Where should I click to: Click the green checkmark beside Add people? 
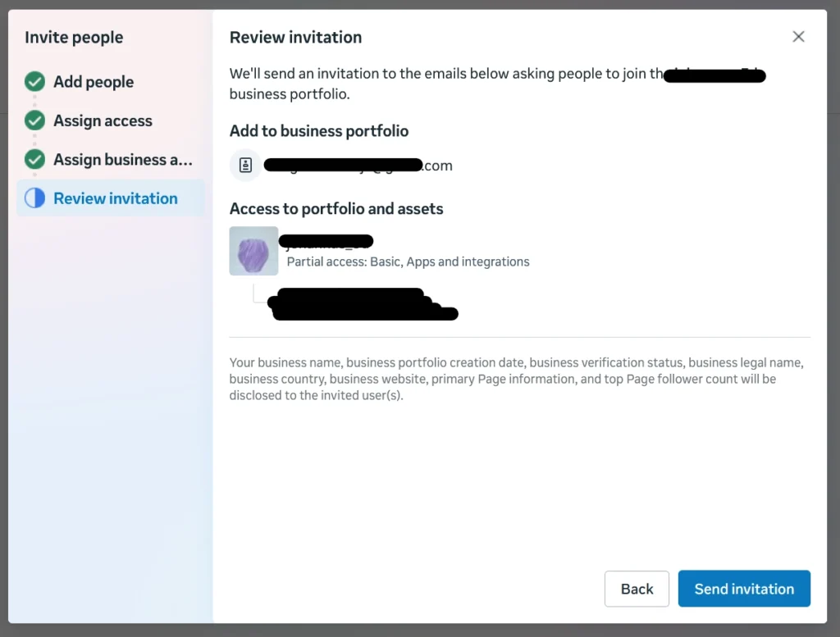(34, 82)
